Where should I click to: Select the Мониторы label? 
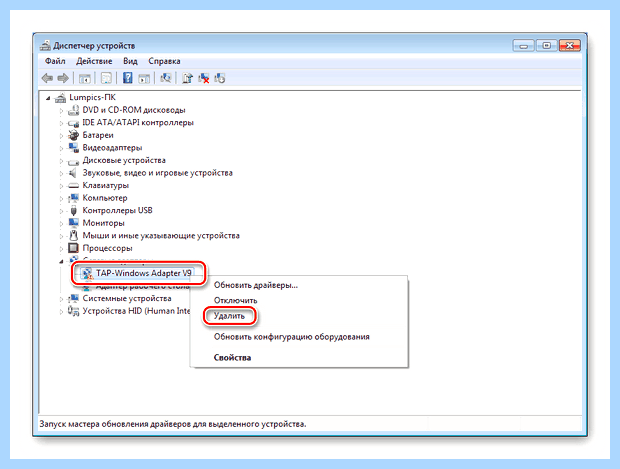[103, 223]
